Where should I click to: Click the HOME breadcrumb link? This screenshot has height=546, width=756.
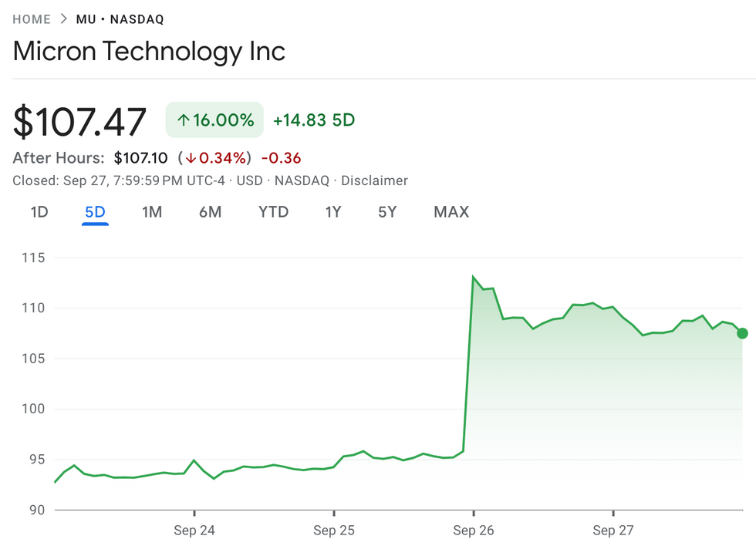click(32, 19)
